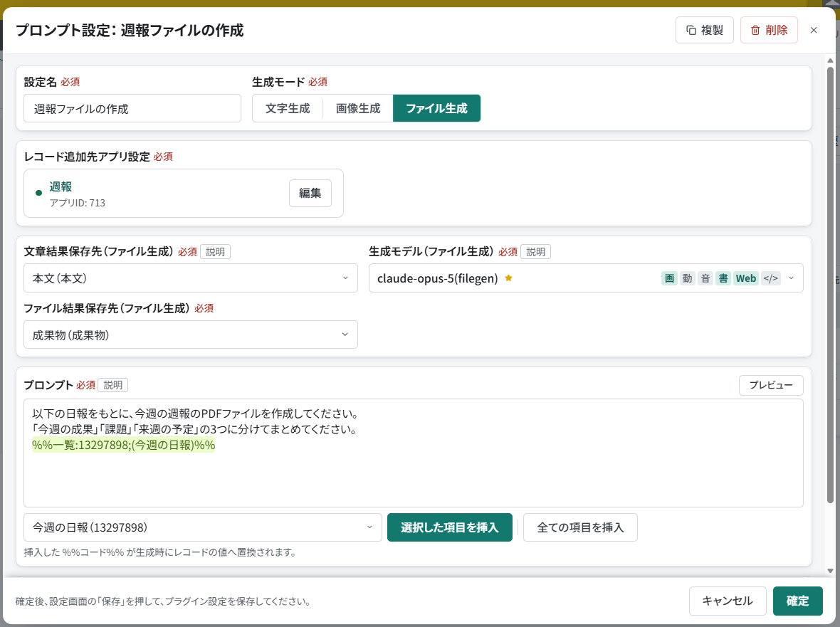Viewport: 840px width, 627px height.
Task: Click the chevron of the model selector
Action: coord(792,278)
